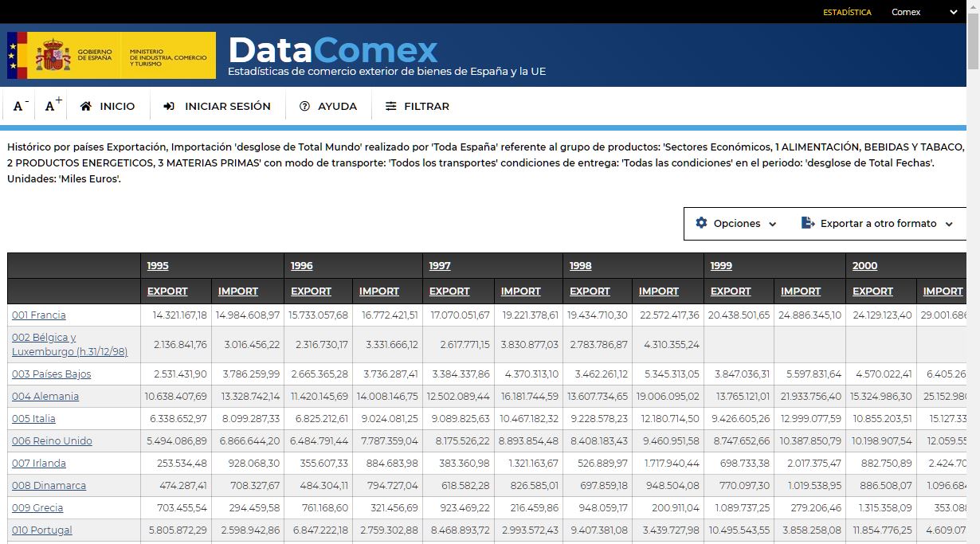Expand Exportar a otro formato dropdown

click(877, 224)
